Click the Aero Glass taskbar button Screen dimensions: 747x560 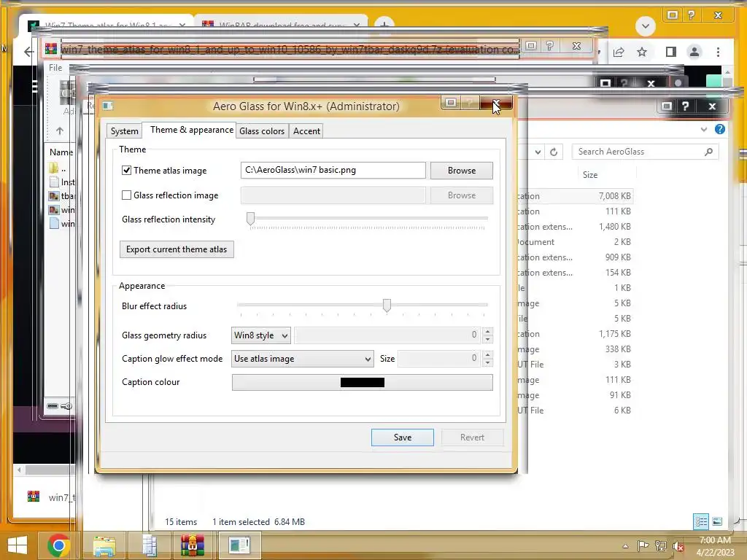tap(239, 545)
